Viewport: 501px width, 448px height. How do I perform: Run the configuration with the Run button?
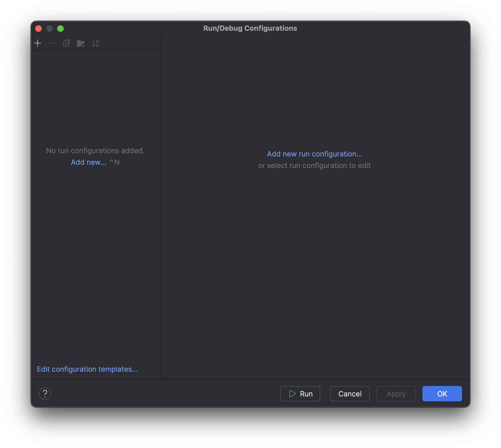click(300, 394)
